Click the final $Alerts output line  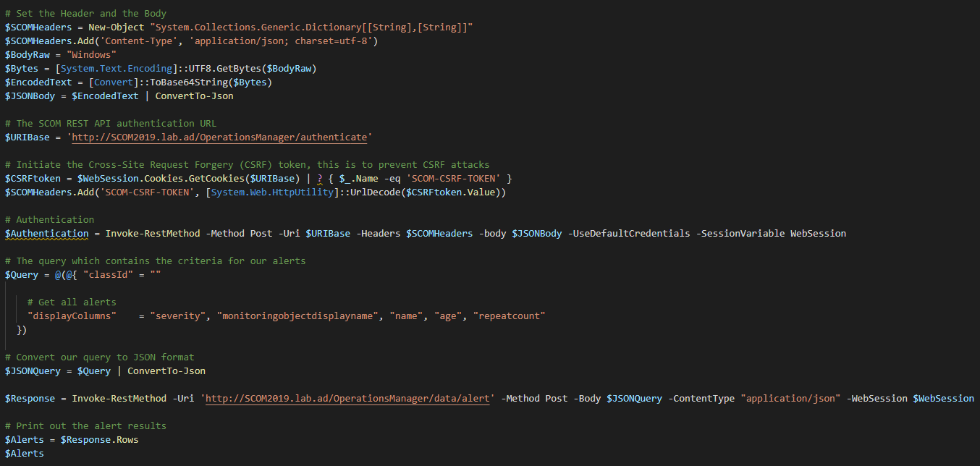pyautogui.click(x=24, y=454)
